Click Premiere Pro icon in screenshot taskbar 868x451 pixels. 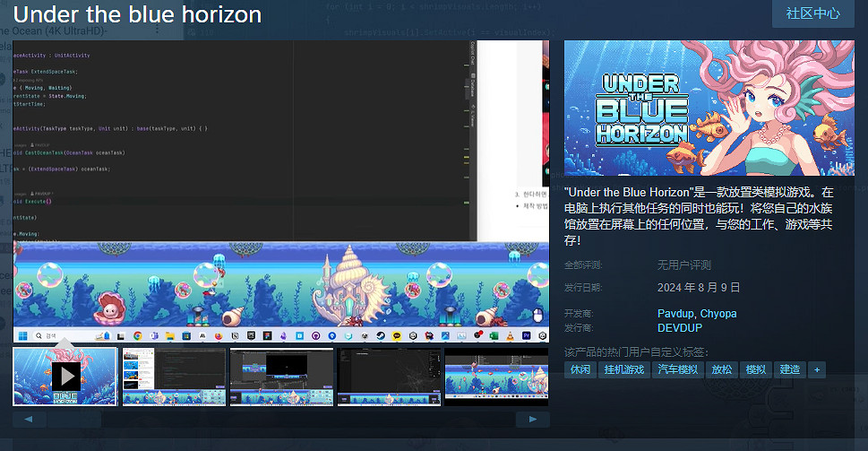point(526,335)
